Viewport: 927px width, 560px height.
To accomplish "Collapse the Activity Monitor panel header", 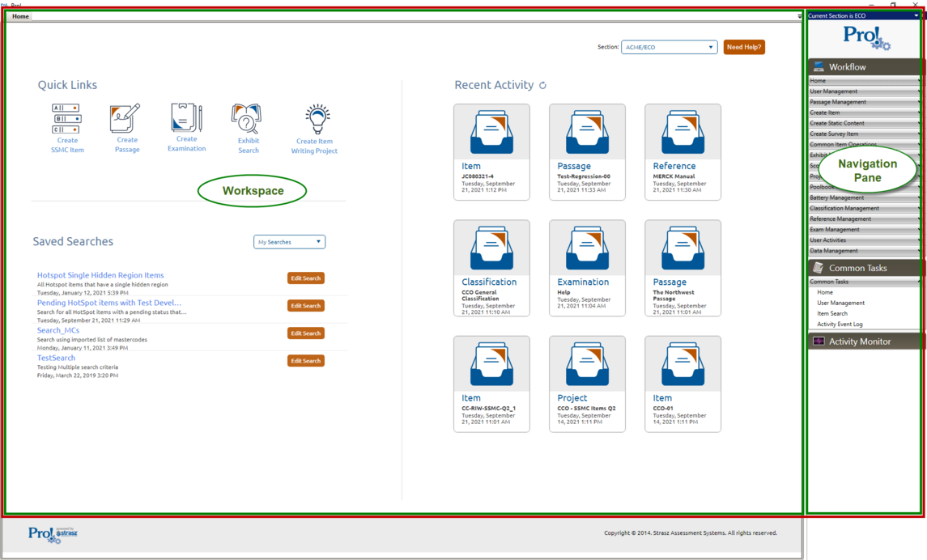I will pos(863,342).
